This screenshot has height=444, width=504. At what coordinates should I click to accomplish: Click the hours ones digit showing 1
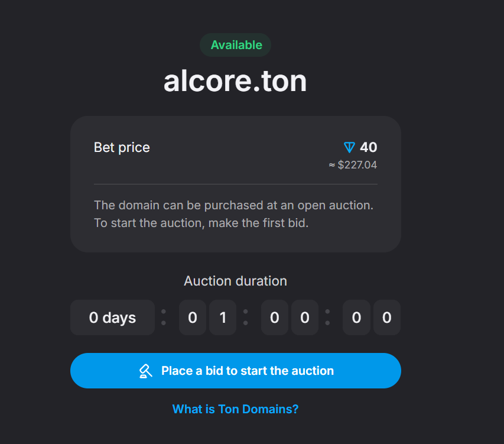(223, 317)
